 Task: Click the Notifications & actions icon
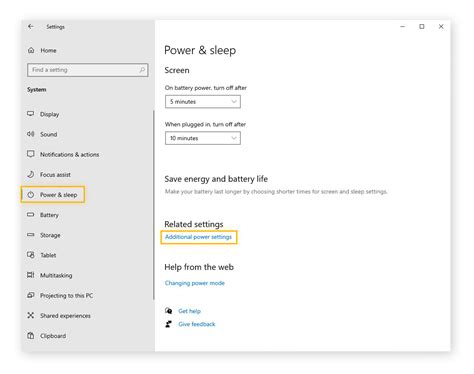click(31, 154)
